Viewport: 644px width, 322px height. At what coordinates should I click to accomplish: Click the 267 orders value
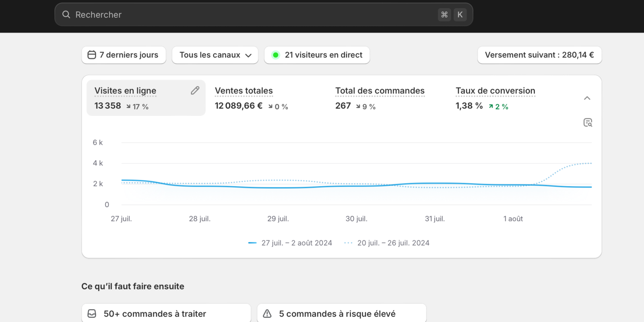click(343, 106)
